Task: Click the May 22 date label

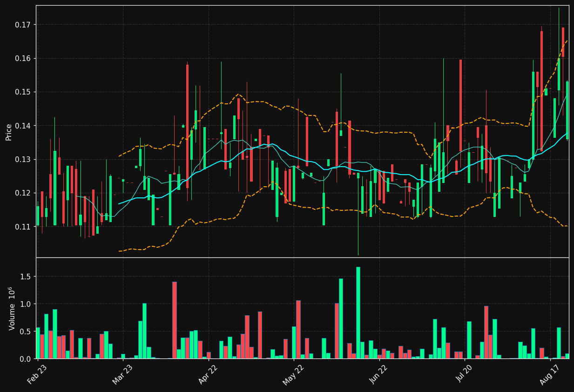Action: click(x=293, y=374)
